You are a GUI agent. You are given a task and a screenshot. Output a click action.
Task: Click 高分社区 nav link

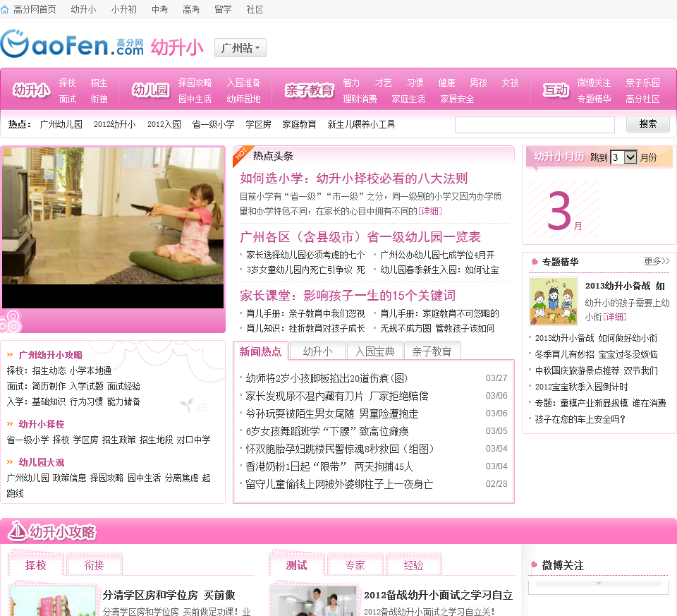click(x=643, y=99)
